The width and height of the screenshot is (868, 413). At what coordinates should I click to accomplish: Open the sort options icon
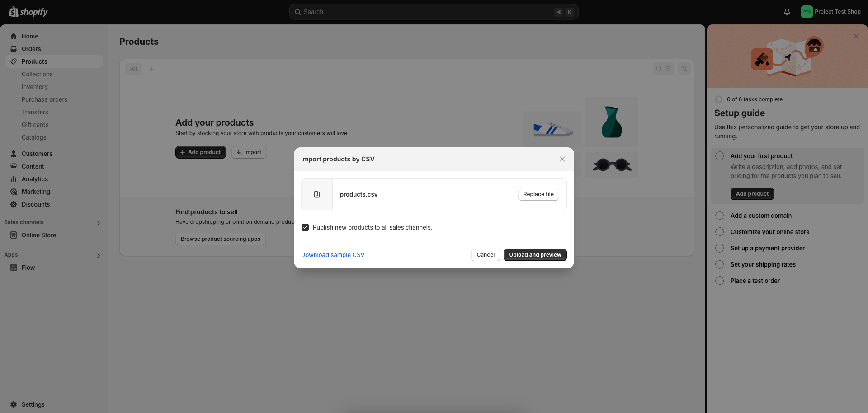point(684,69)
